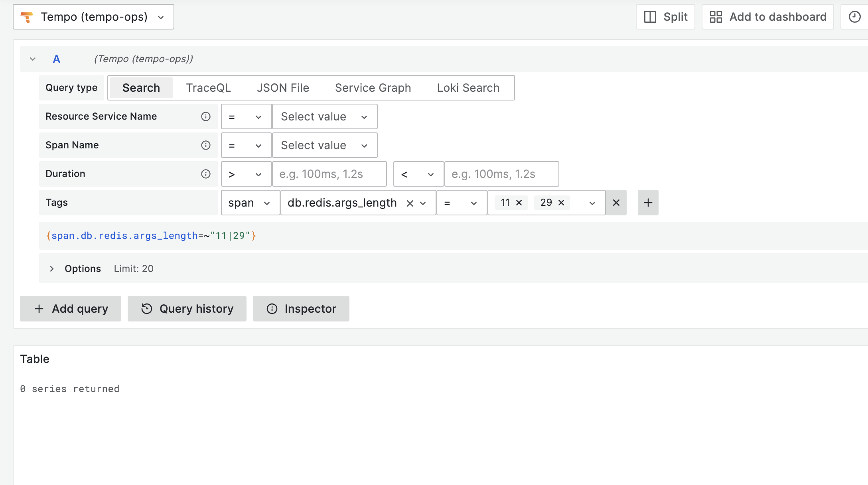868x485 pixels.
Task: Open the Select value dropdown for Resource Service Name
Action: click(324, 116)
